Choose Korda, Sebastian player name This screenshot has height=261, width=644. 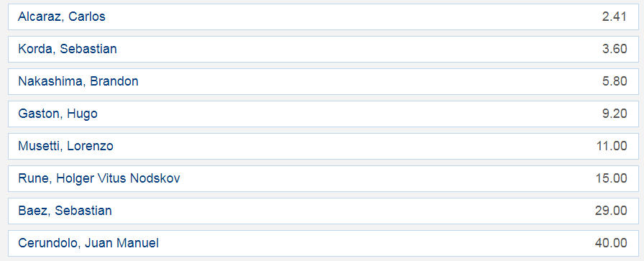point(68,49)
